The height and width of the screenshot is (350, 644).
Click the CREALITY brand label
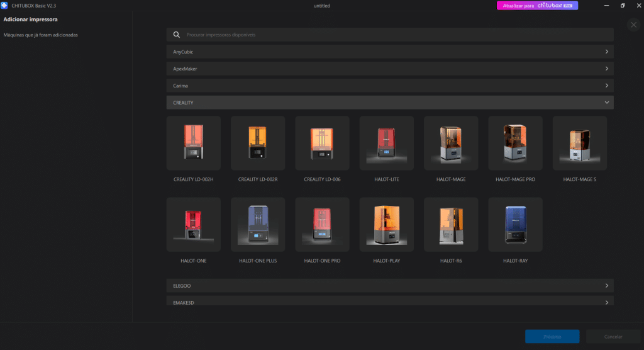[183, 103]
